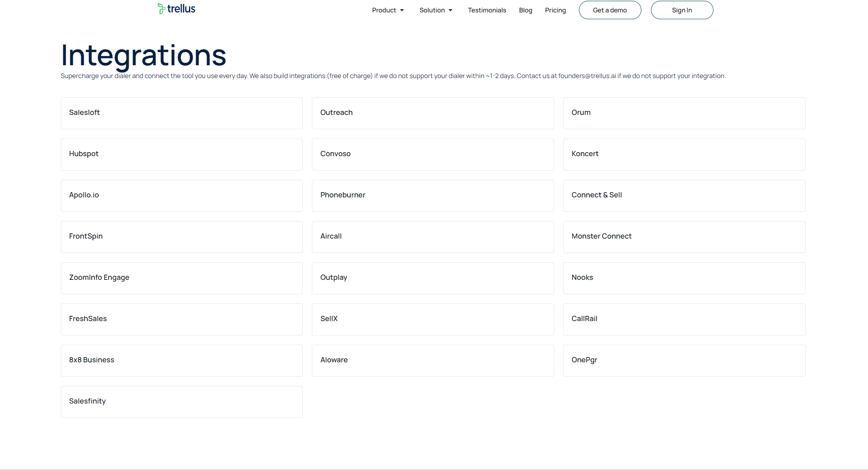Select the Koncert integration
Screen dimensions: 868x470
click(x=684, y=155)
